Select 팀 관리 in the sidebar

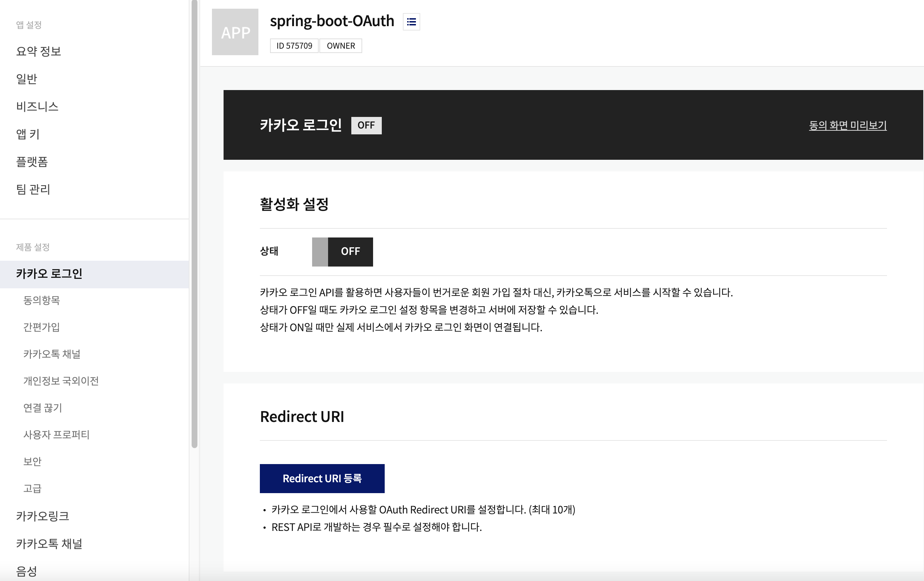click(33, 189)
